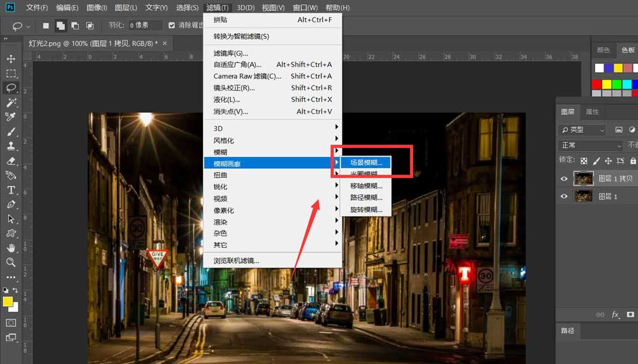Viewport: 638px width, 364px height.
Task: Toggle the 消除锯齿 anti-alias checkbox
Action: point(172,25)
